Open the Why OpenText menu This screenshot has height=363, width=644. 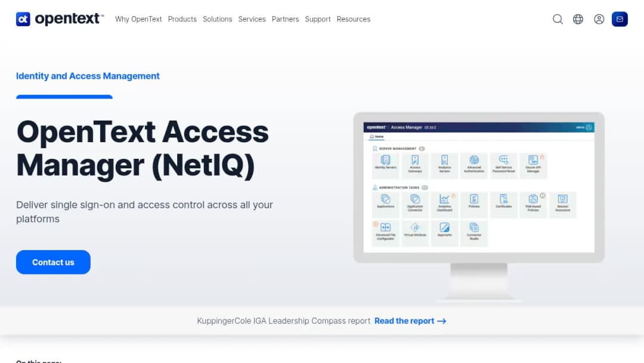click(138, 19)
